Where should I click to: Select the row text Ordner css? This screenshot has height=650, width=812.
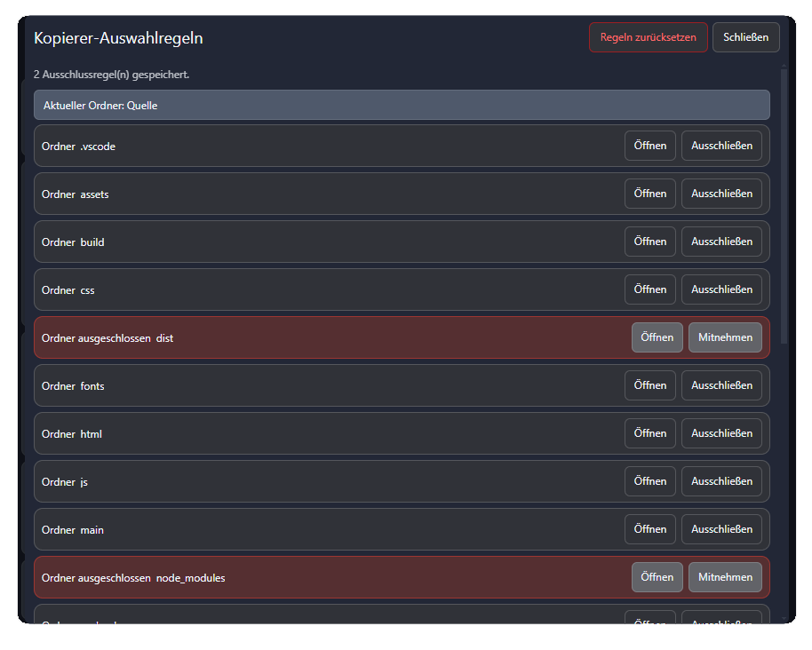(x=68, y=290)
